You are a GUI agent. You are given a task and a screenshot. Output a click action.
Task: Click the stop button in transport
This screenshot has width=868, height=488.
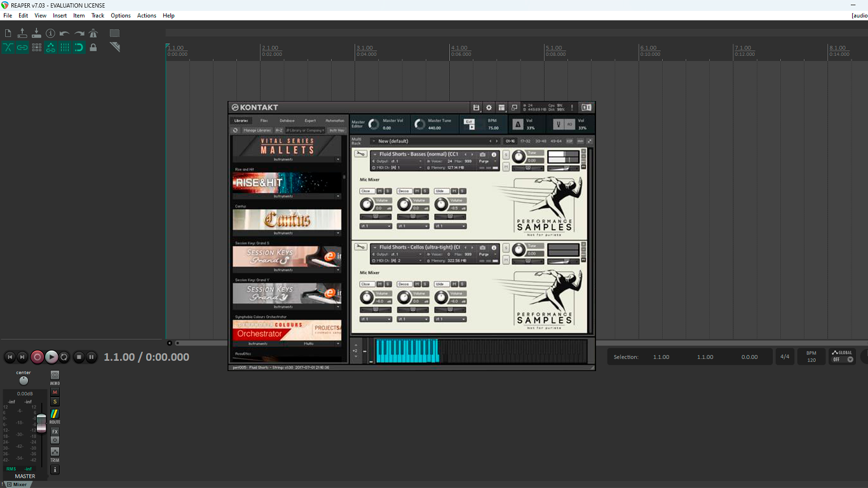point(79,357)
